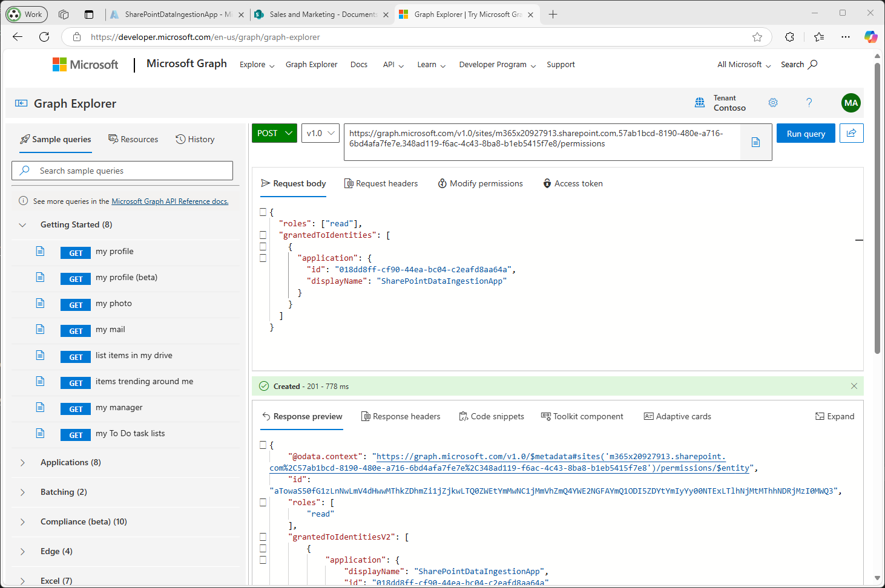885x588 pixels.
Task: Fold grantedToIdentitiesV2 in response preview
Action: 263,537
